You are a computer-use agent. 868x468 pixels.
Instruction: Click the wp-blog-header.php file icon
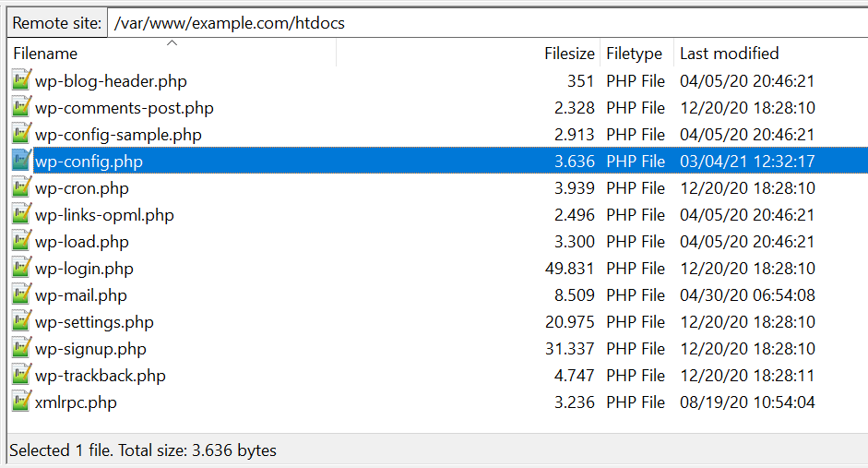tap(21, 80)
